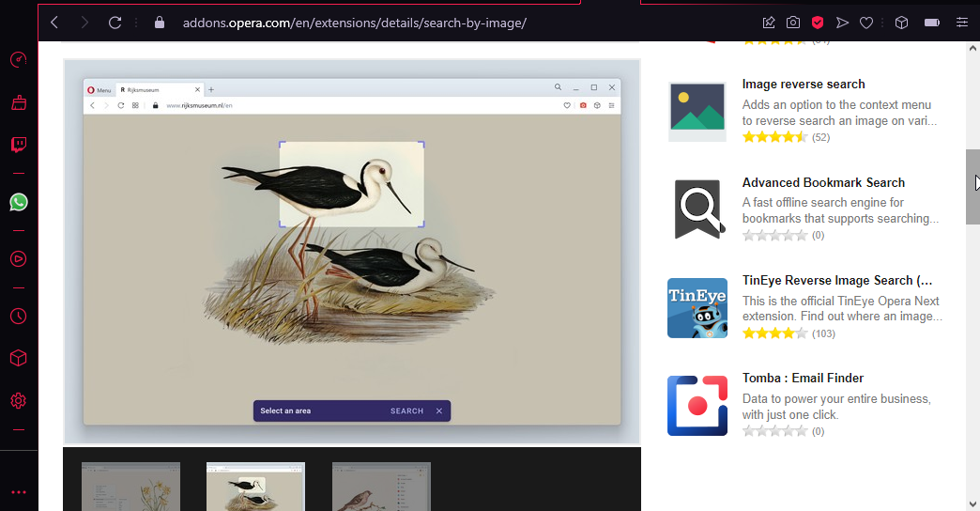Open WhatsApp messenger in sidebar

coord(18,202)
